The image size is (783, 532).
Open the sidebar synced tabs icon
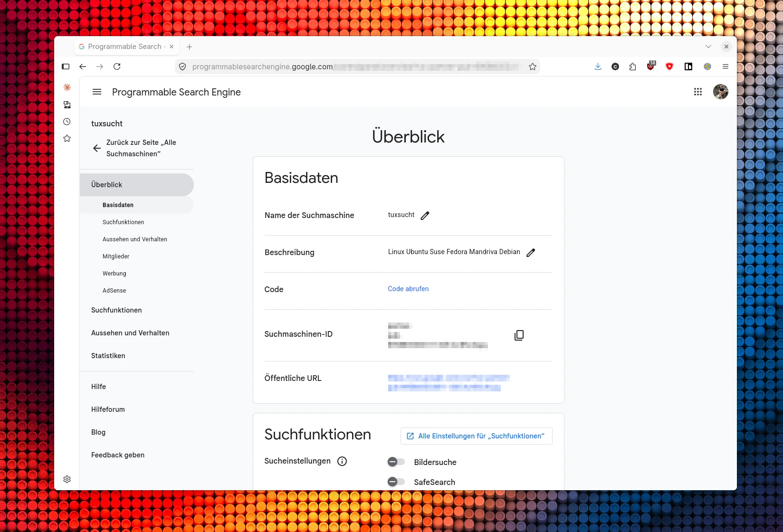pyautogui.click(x=67, y=104)
